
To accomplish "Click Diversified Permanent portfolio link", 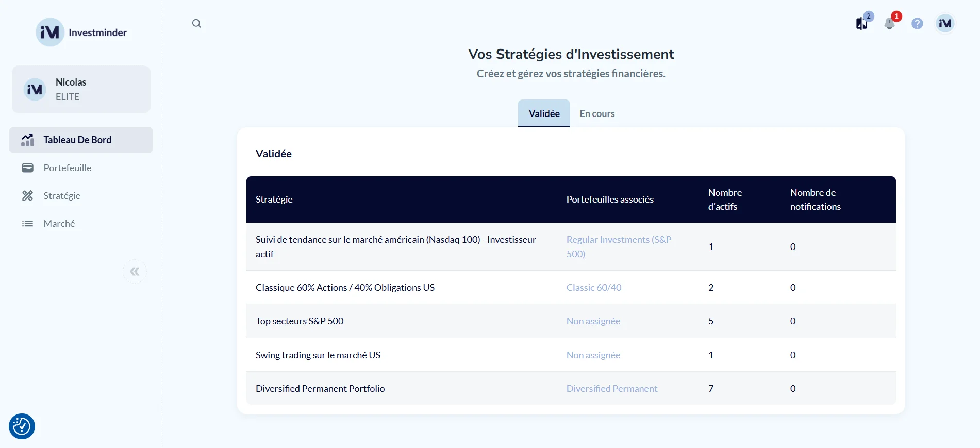I will click(611, 389).
